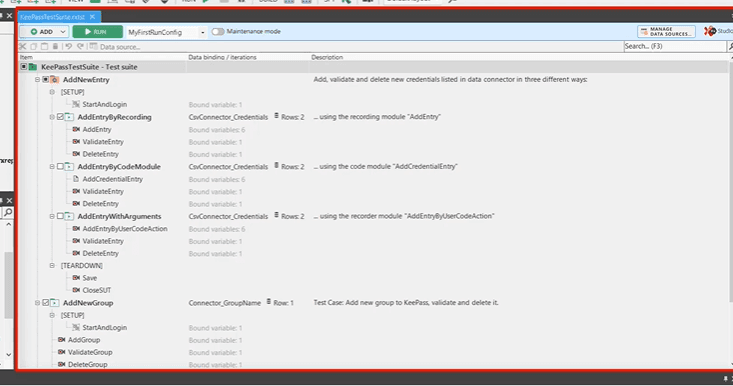Click the Undo arrow icon
The height and width of the screenshot is (386, 733).
69,46
